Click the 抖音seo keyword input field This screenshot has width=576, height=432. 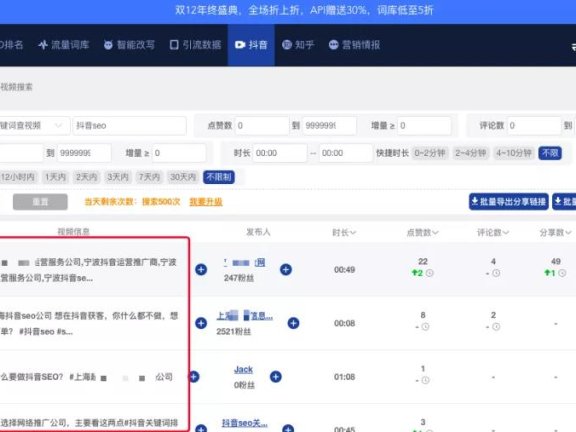[x=129, y=126]
